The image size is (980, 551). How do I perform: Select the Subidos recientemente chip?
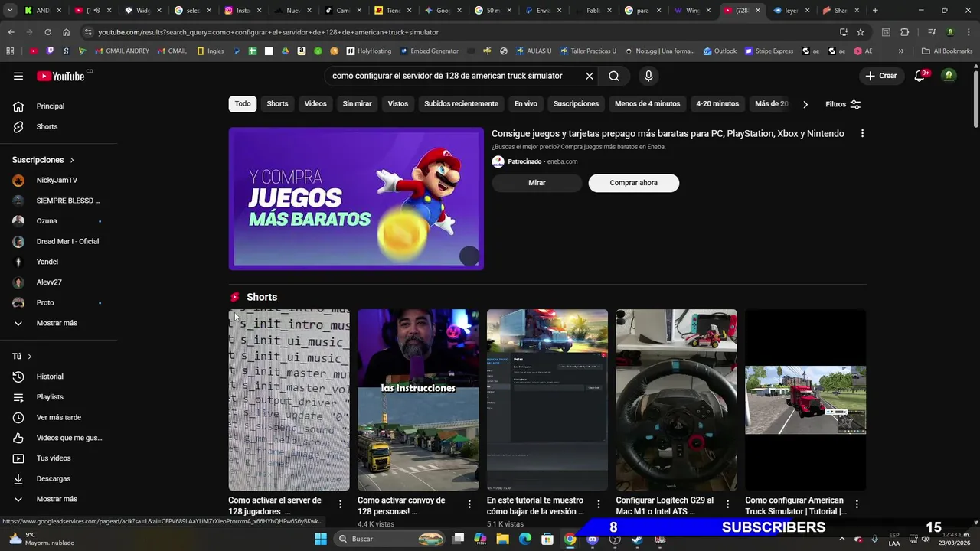[461, 104]
